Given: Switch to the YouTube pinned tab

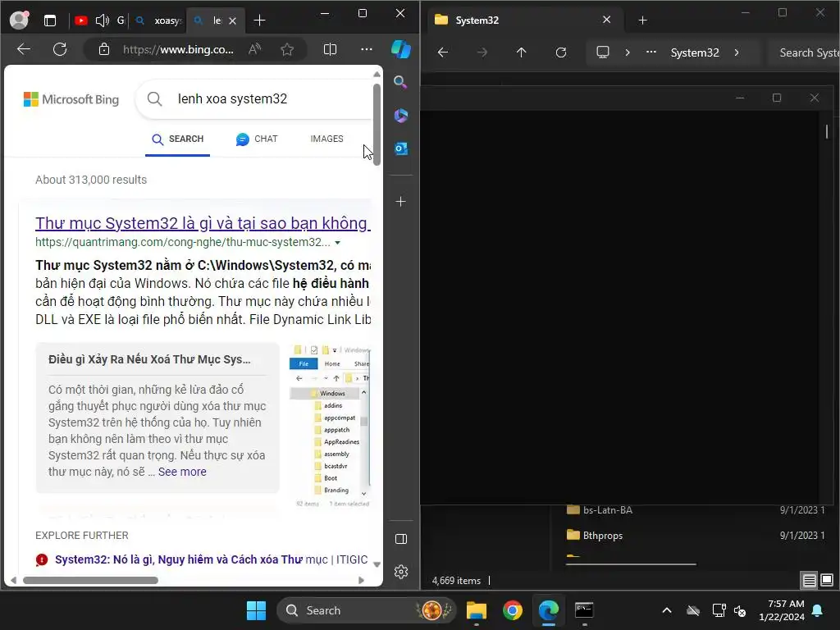Looking at the screenshot, I should (81, 21).
